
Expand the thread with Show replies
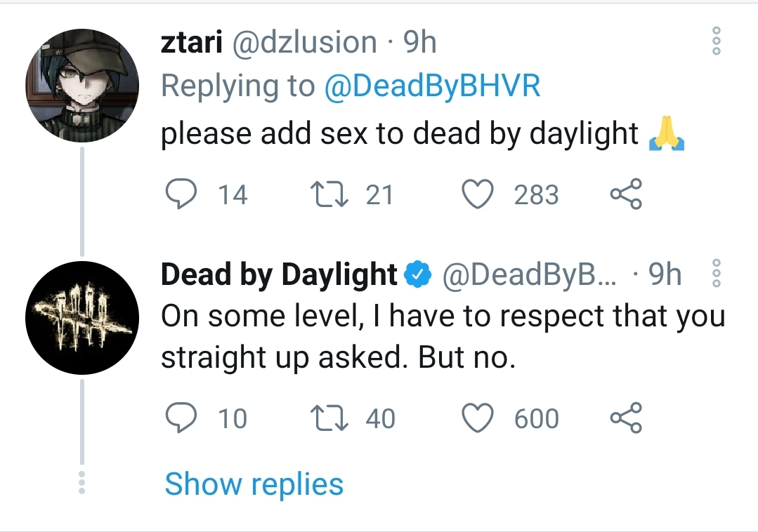click(254, 484)
